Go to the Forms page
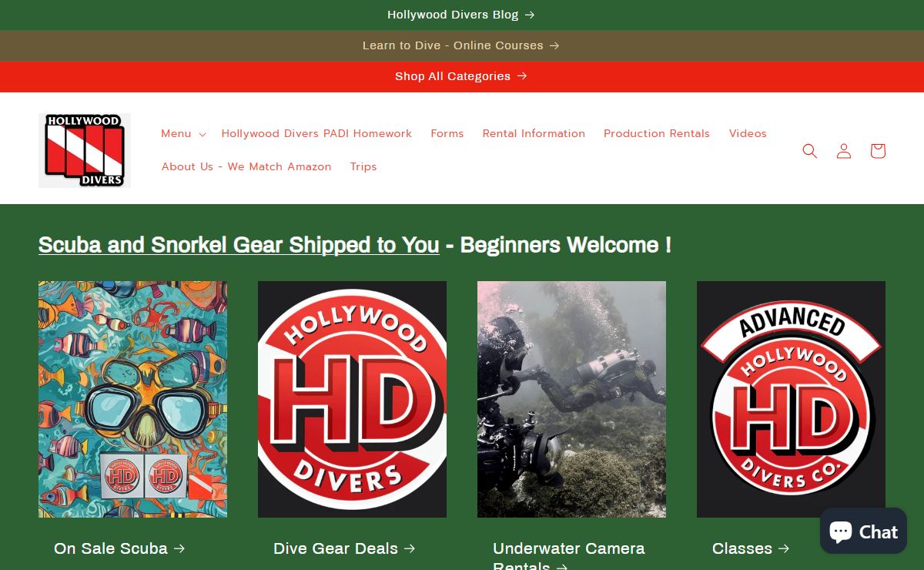Viewport: 924px width, 570px height. point(447,133)
